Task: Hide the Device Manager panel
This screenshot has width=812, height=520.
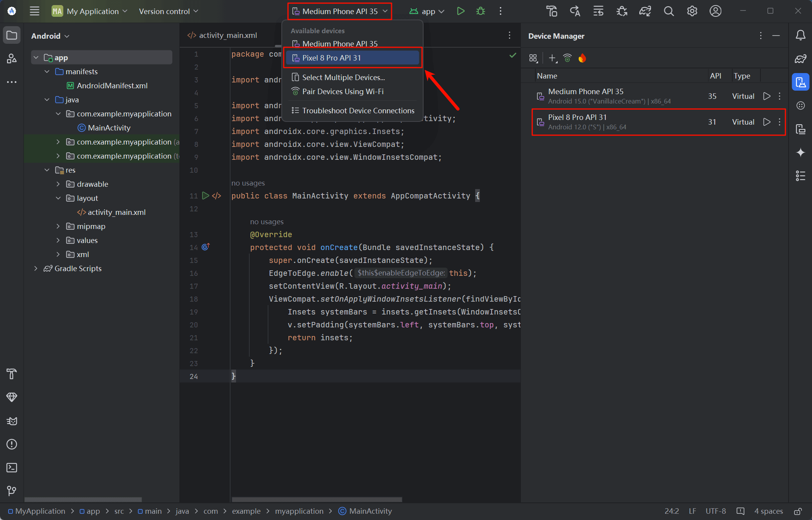Action: point(776,36)
